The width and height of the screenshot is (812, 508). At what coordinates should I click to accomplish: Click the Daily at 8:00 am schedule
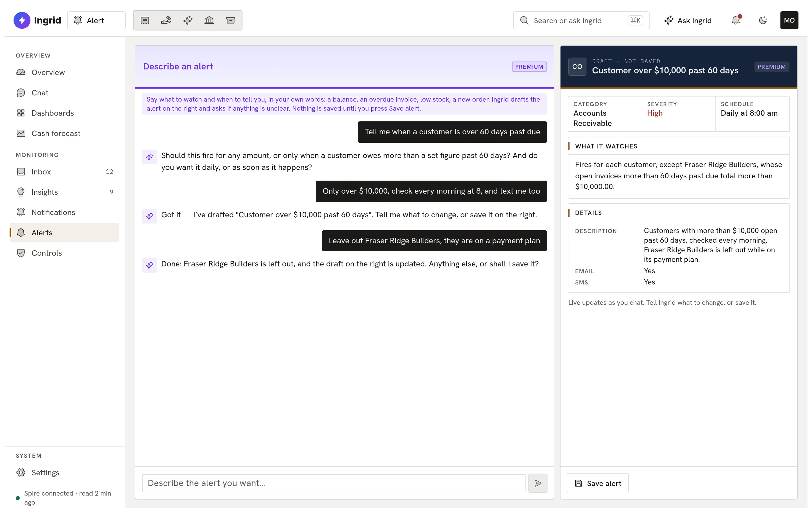749,113
